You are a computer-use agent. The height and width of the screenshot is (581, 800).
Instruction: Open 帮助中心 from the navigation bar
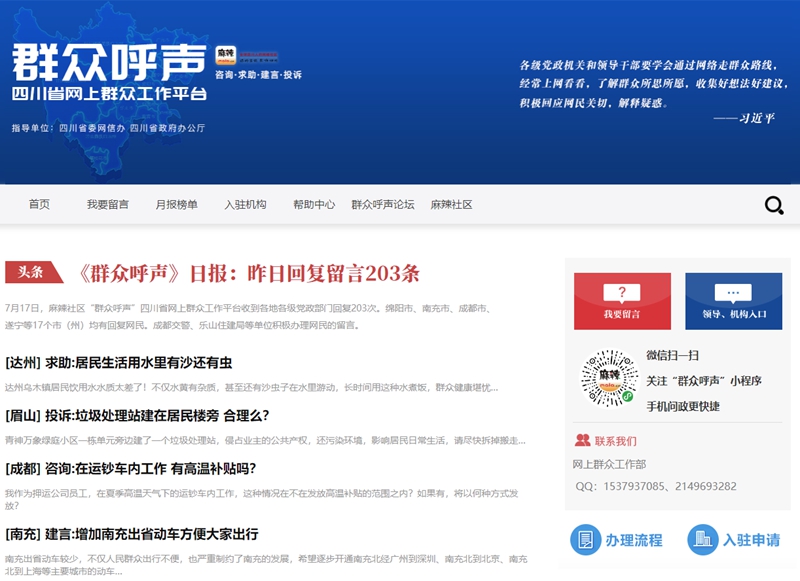[x=314, y=205]
